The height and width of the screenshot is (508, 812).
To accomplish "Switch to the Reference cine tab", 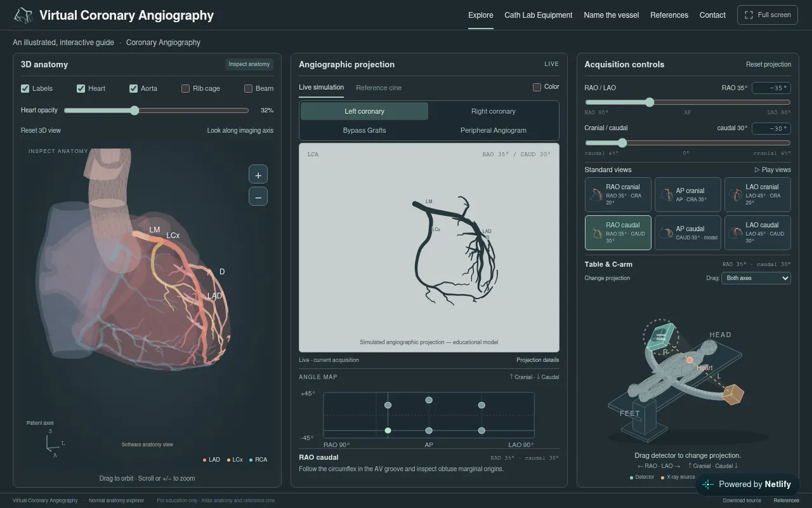I will coord(379,88).
